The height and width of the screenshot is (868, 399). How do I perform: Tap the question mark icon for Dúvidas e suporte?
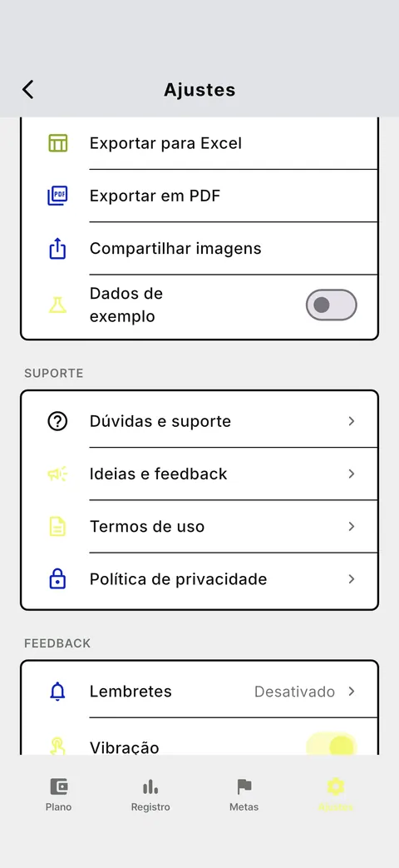point(57,421)
